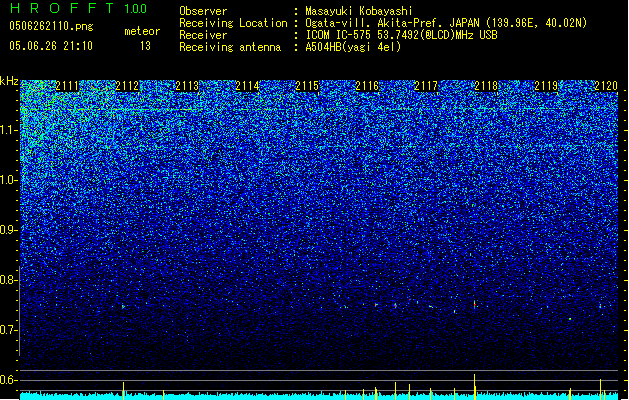Click the 1.0 kHz axis label
The width and height of the screenshot is (629, 400).
9,180
